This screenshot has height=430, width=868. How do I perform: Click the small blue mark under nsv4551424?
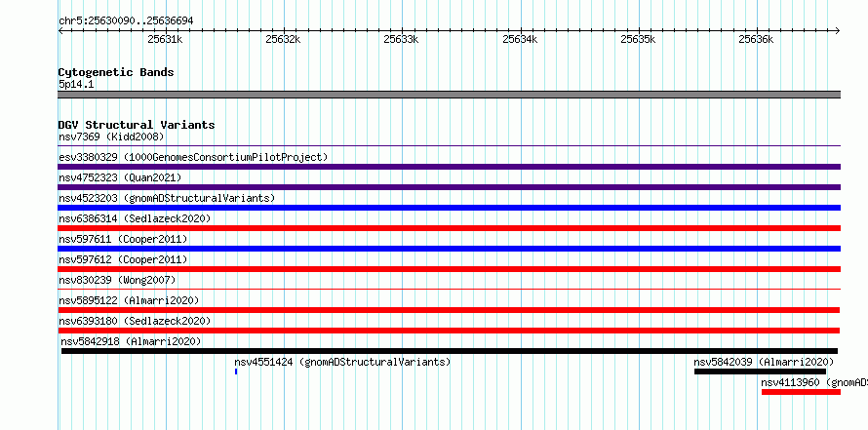point(236,371)
